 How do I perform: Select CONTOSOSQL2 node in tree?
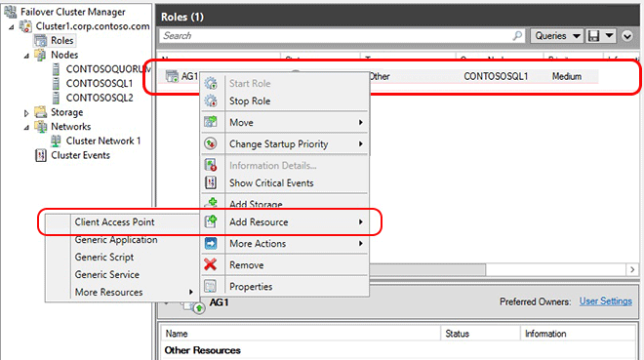click(100, 98)
